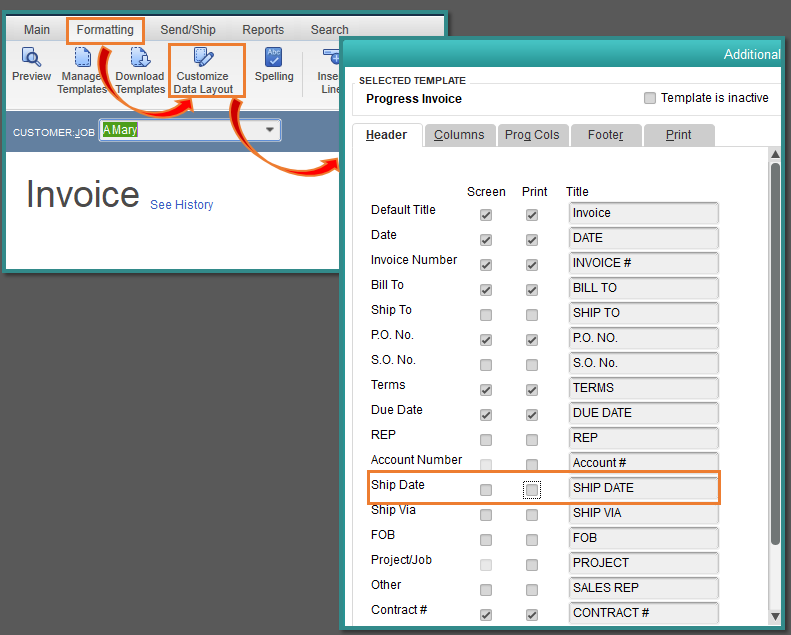This screenshot has height=635, width=791.
Task: Open the Search ribbon tab
Action: 329,30
